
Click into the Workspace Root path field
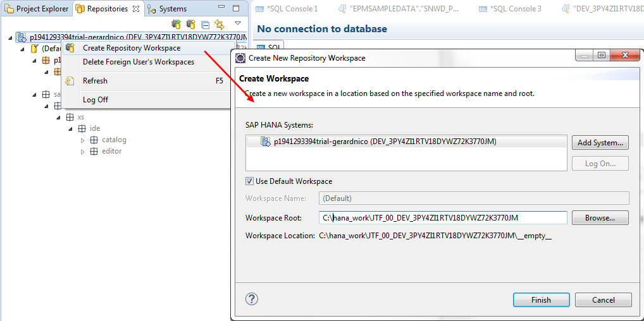(x=443, y=218)
